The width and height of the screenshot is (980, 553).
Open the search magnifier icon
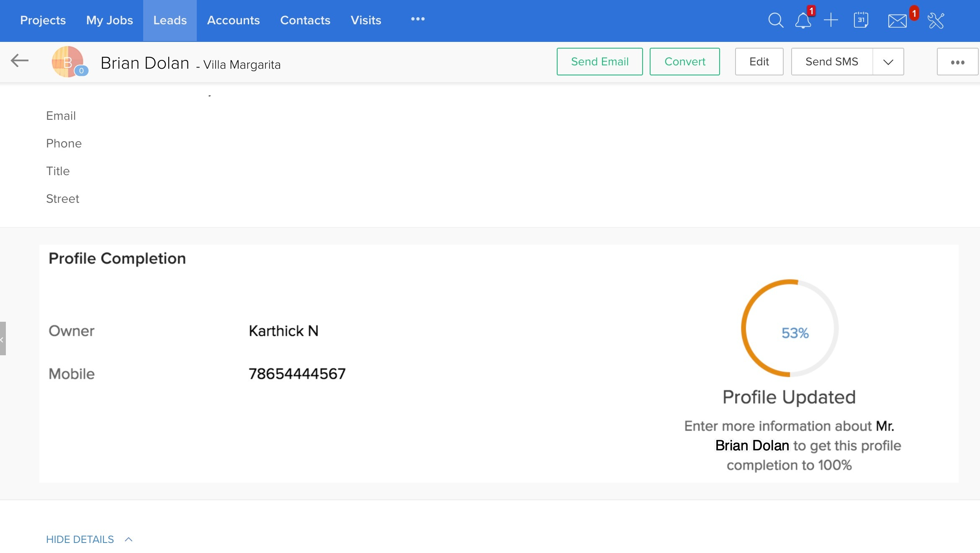(775, 20)
